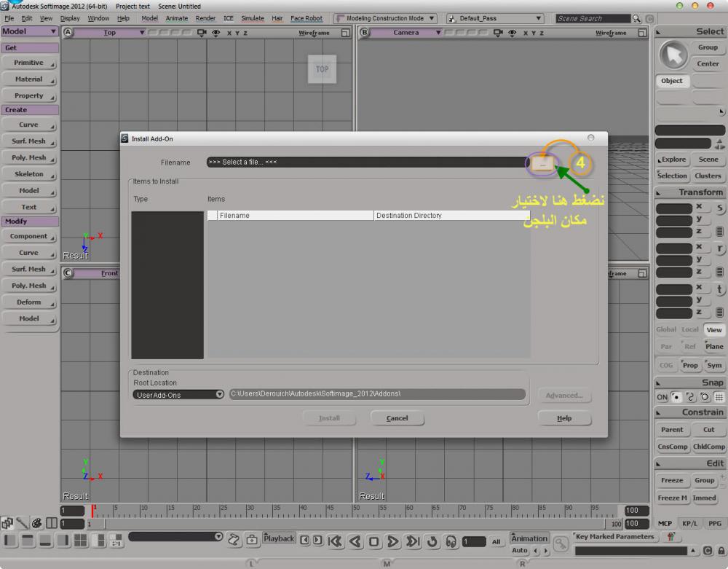Toggle the Prop proportional modeling button
Viewport: 728px width, 569px height.
click(690, 366)
